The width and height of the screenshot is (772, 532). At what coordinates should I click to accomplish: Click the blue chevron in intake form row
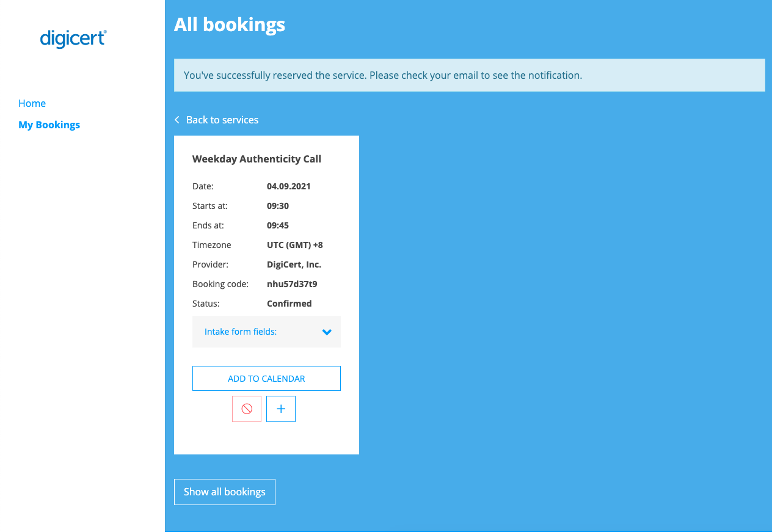pos(327,332)
